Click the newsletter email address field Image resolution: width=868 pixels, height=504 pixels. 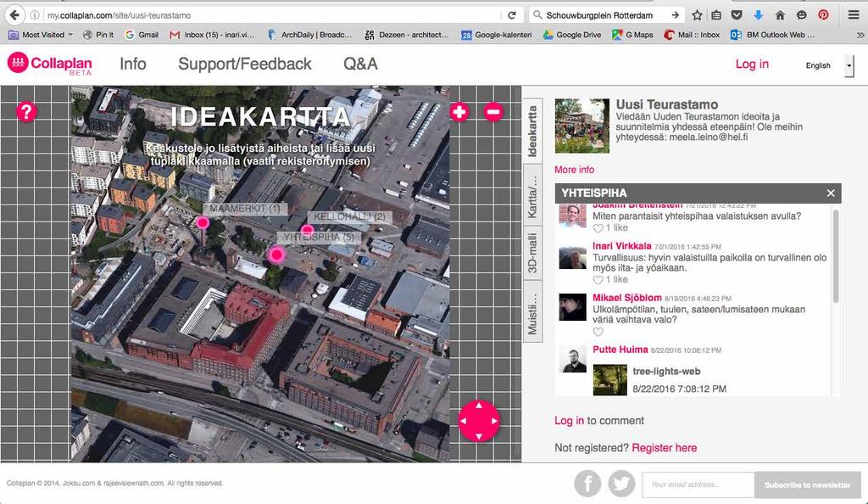698,484
